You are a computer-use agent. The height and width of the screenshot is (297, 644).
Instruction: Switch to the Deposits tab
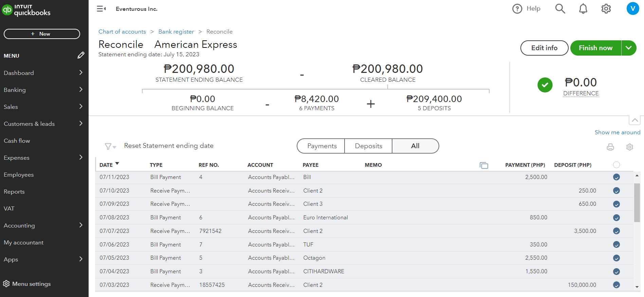coord(368,146)
